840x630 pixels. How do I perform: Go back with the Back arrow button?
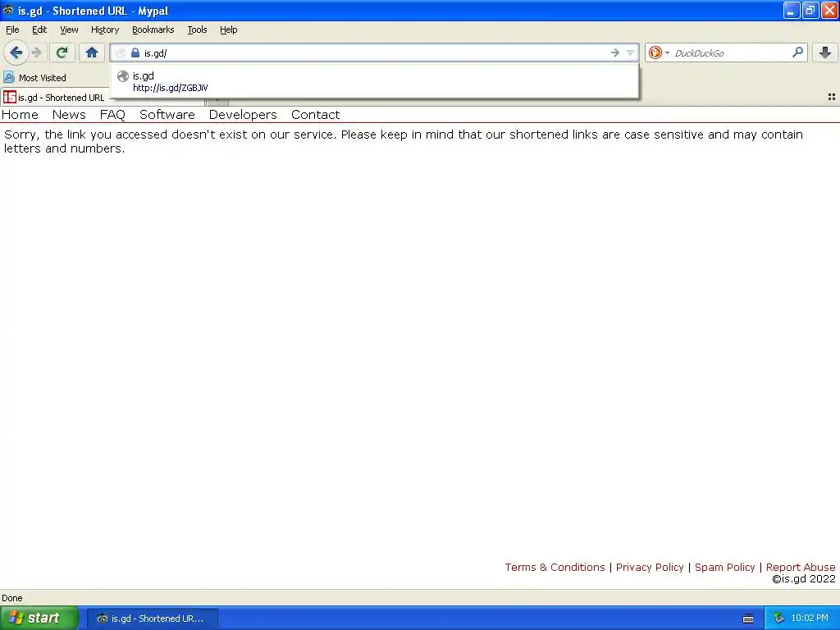pyautogui.click(x=16, y=52)
